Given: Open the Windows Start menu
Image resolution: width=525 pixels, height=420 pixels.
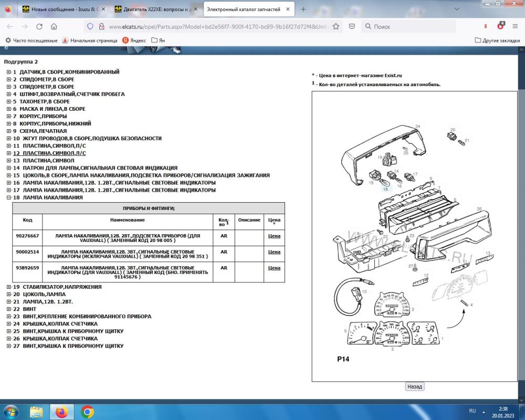Looking at the screenshot, I should pyautogui.click(x=10, y=411).
